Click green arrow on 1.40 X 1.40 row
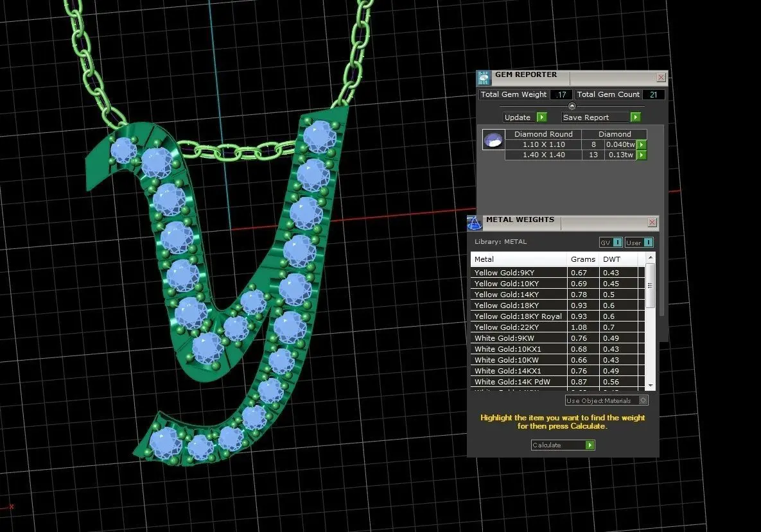Viewport: 761px width, 532px height. pos(642,155)
